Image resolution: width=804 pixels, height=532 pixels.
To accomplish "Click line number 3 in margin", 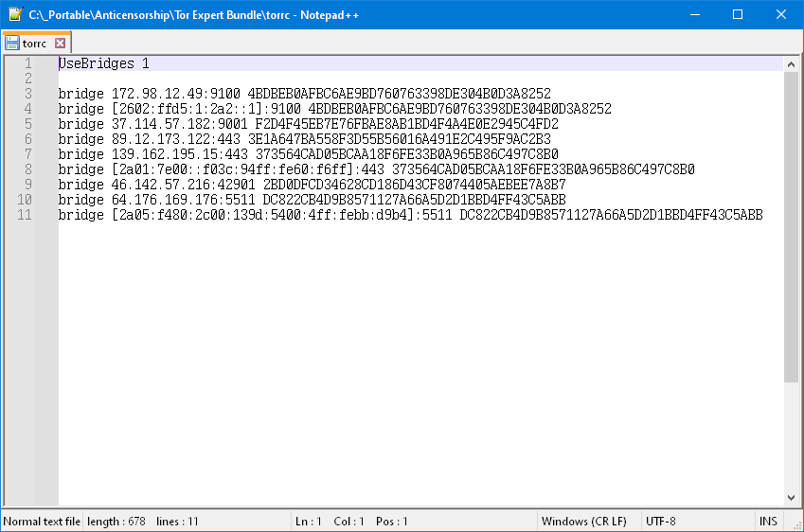I will tap(28, 94).
